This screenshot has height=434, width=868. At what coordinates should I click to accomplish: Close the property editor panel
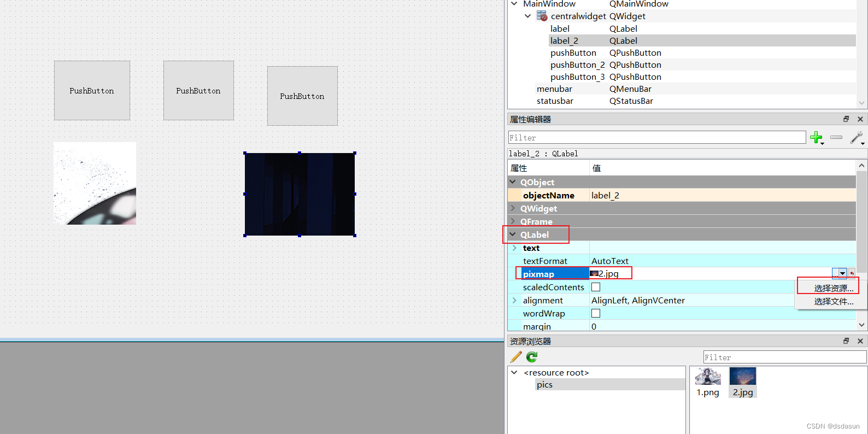coord(860,119)
